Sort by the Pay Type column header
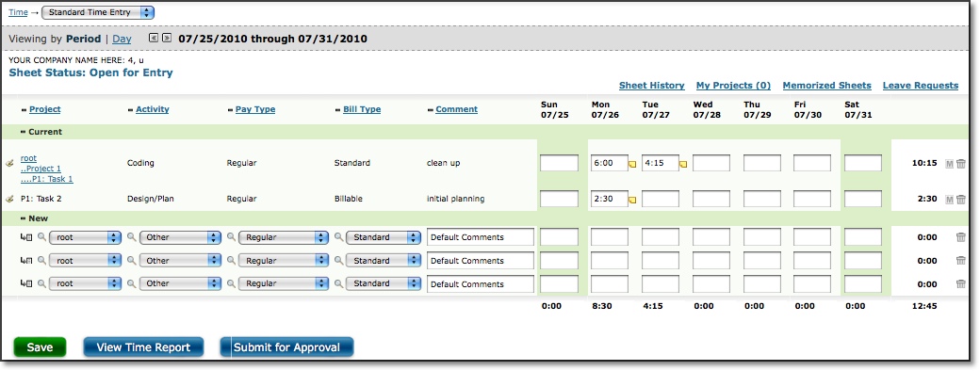 [x=255, y=109]
